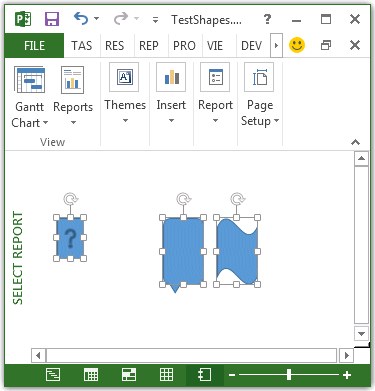375x391 pixels.
Task: Expand the Reports dropdown arrow
Action: (73, 123)
